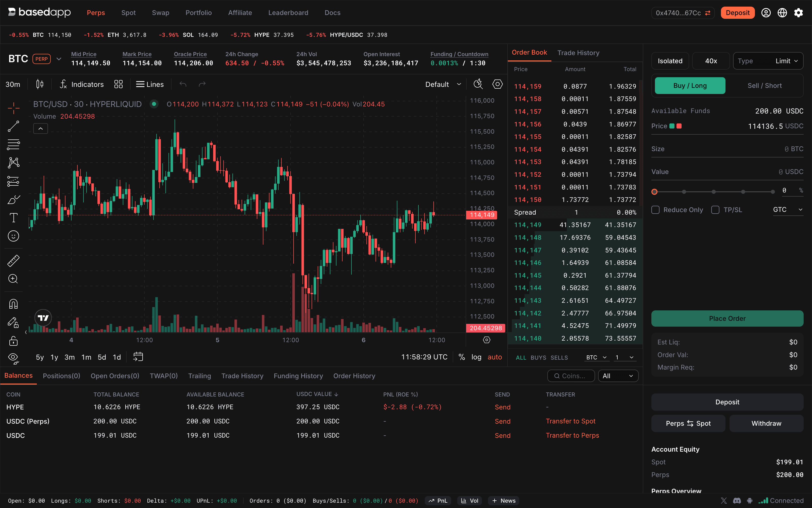Toggle stay in drawing mode

13,323
